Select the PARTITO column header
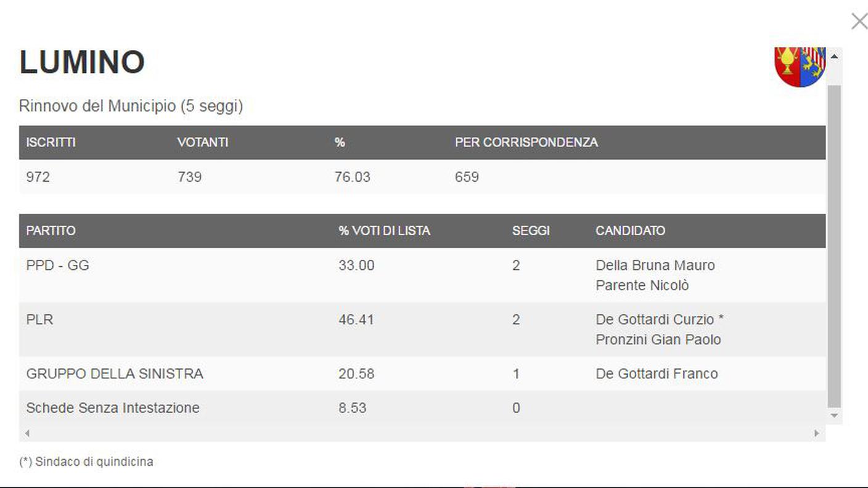 click(x=51, y=230)
